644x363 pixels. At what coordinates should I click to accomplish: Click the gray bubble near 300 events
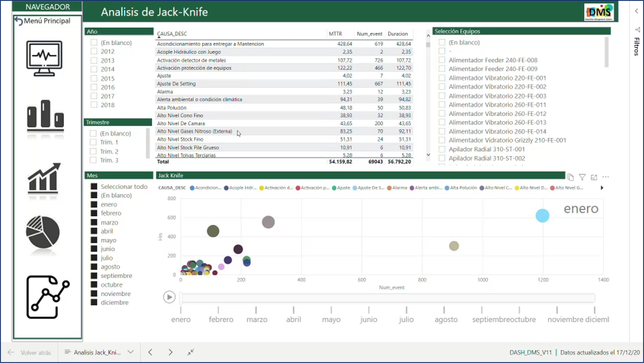pyautogui.click(x=268, y=222)
